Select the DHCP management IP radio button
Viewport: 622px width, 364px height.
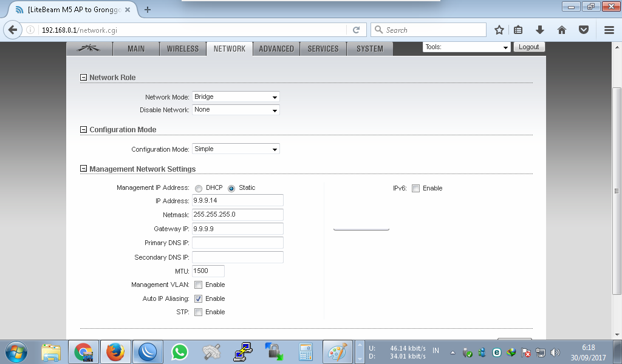[198, 188]
